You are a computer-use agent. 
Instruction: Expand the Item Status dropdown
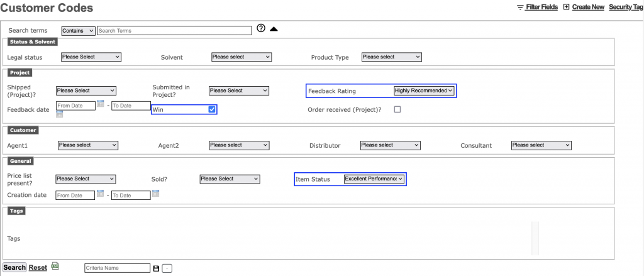tap(374, 179)
